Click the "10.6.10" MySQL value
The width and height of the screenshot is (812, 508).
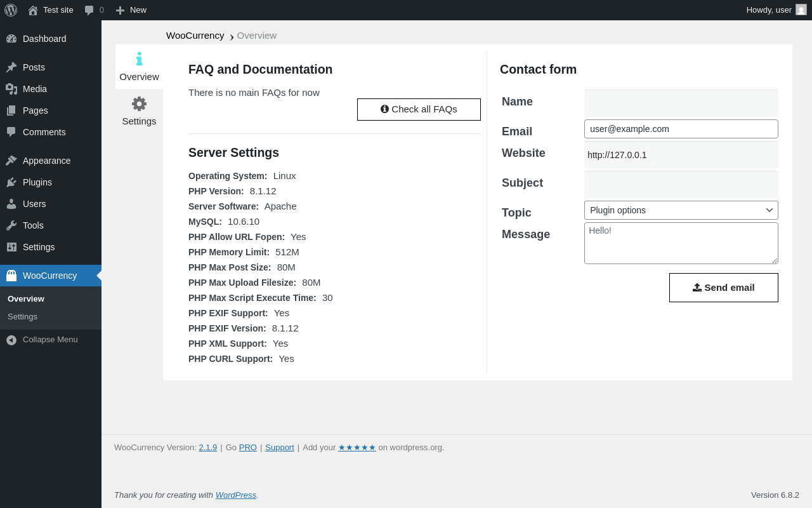[244, 222]
